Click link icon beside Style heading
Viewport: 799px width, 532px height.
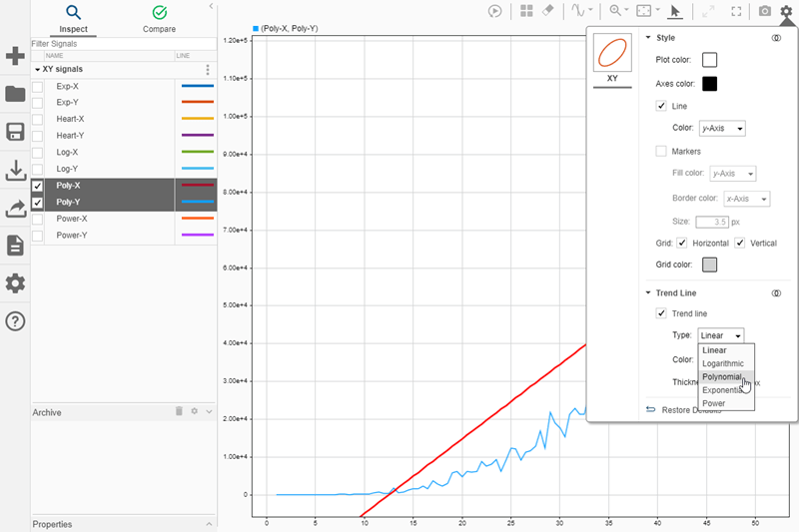[x=776, y=38]
